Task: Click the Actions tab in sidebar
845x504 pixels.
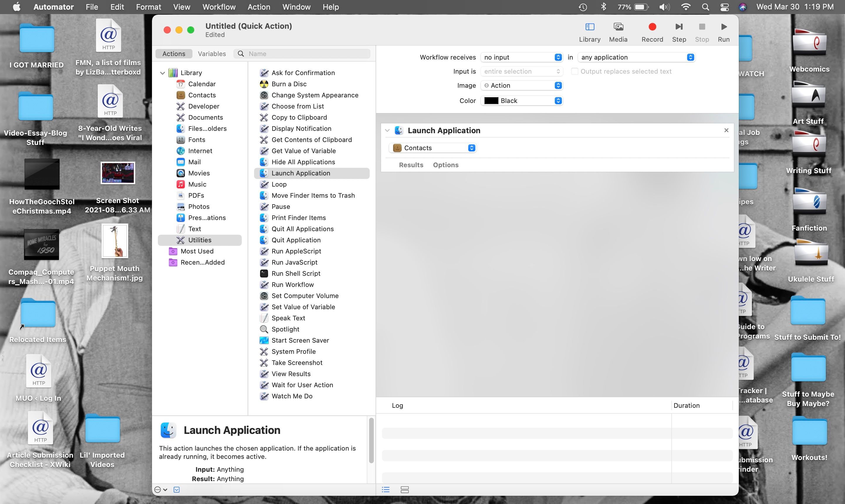Action: [x=173, y=53]
